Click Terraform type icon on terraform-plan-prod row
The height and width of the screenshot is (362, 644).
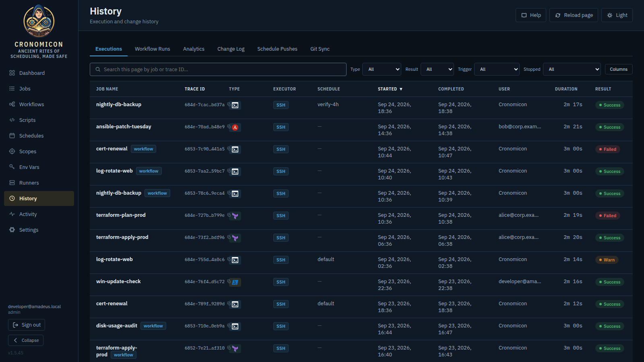(x=235, y=216)
